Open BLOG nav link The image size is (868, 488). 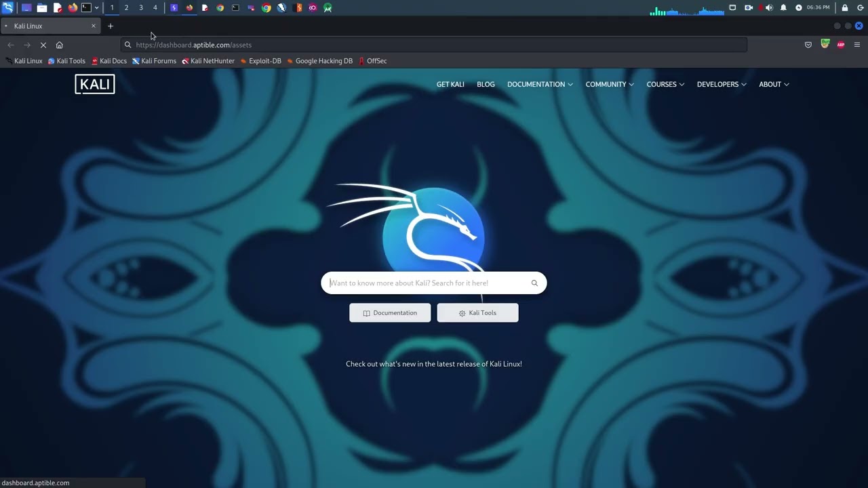(x=486, y=84)
